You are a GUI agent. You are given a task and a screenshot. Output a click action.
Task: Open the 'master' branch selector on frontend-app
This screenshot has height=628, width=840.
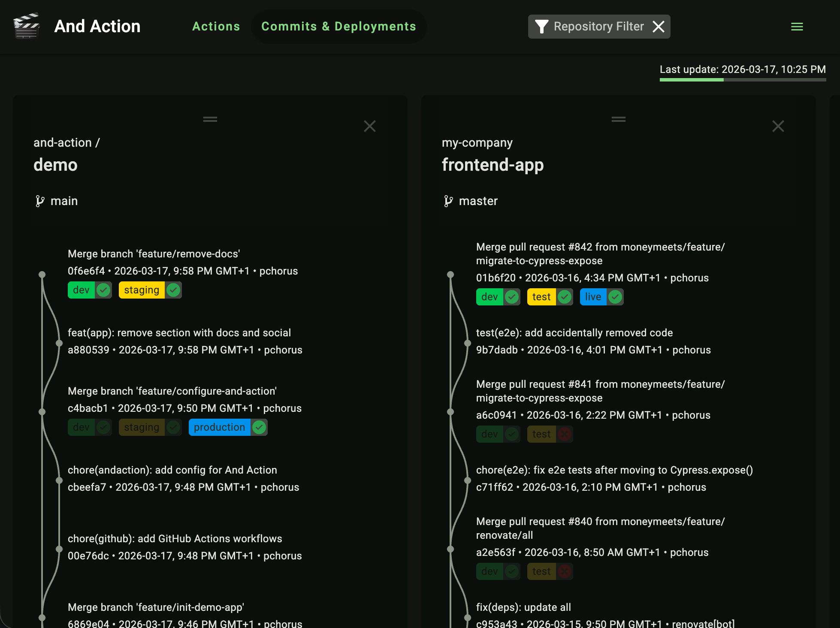[478, 200]
